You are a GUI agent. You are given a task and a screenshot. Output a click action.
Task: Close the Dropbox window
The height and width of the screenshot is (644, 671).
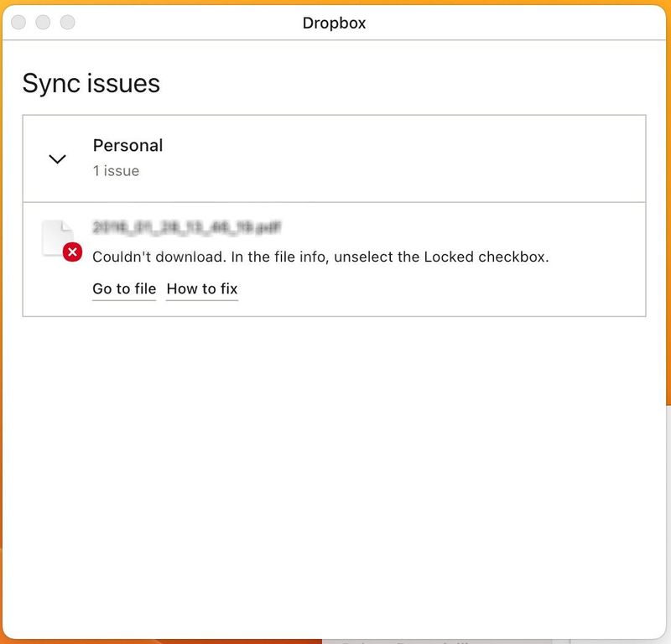18,23
